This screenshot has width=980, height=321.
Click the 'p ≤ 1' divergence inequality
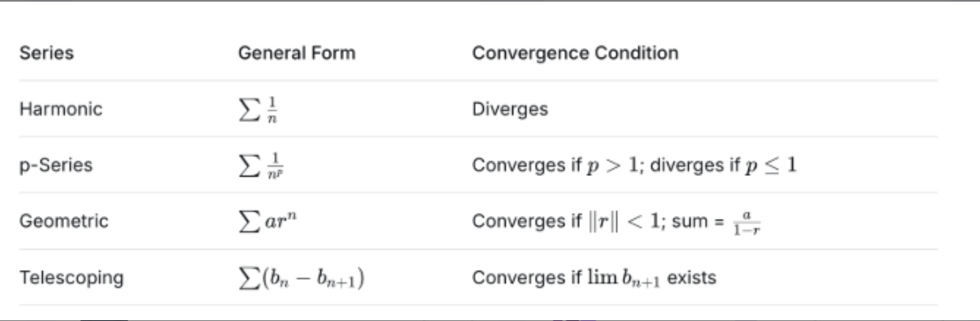(771, 165)
